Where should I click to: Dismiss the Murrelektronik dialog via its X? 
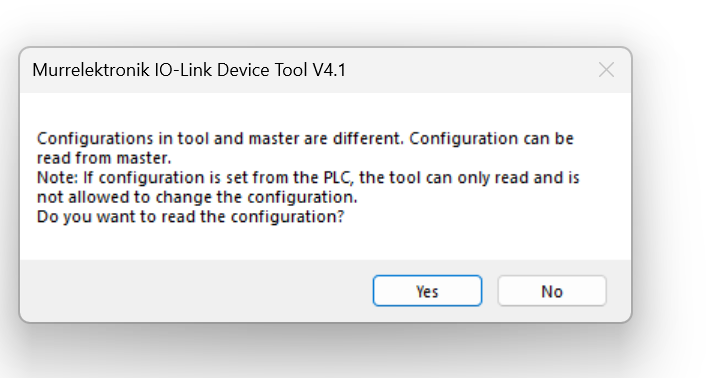[x=606, y=70]
